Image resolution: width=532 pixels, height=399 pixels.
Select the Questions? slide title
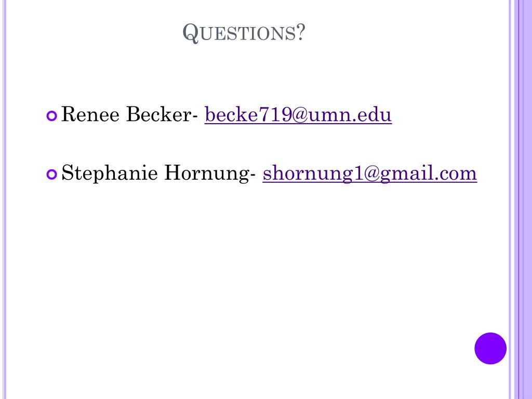pos(244,33)
